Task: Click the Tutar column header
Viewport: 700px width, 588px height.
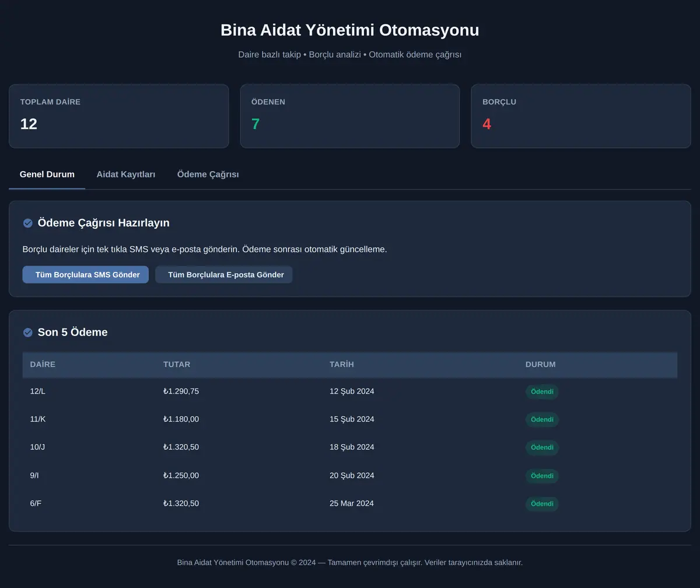Action: (x=177, y=365)
